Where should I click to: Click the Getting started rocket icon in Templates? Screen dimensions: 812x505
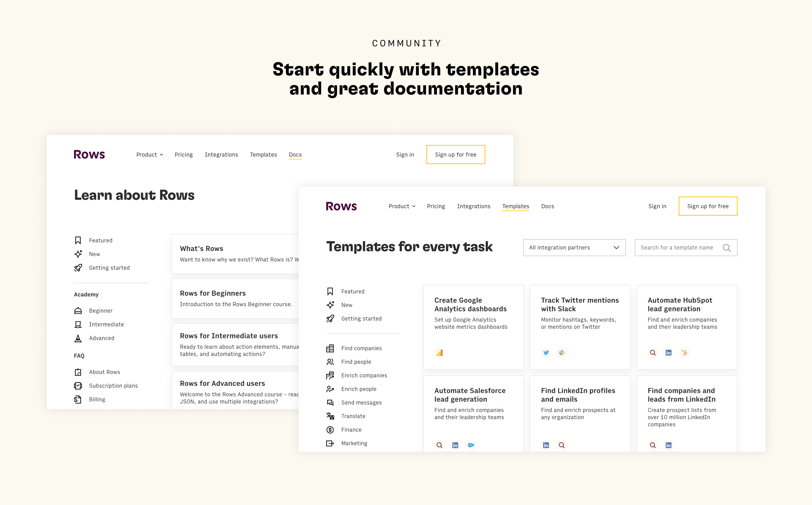(x=330, y=319)
